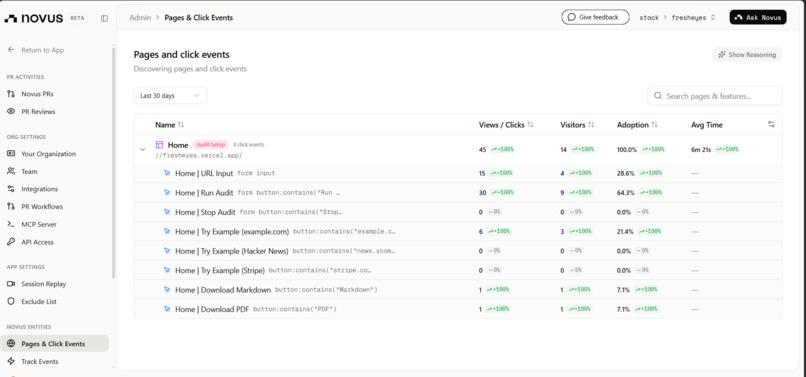Select Home | Try Example (Stripe) name
The width and height of the screenshot is (806, 377).
pos(220,271)
